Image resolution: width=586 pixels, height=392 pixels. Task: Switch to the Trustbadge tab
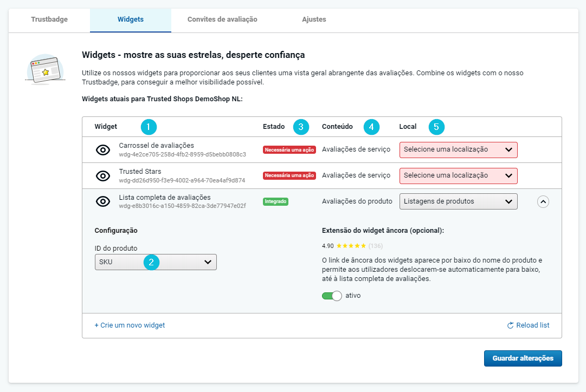[49, 19]
